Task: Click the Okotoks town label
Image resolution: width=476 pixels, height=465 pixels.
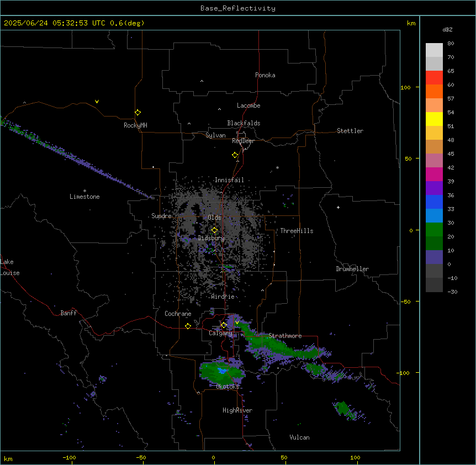Action: (x=228, y=387)
